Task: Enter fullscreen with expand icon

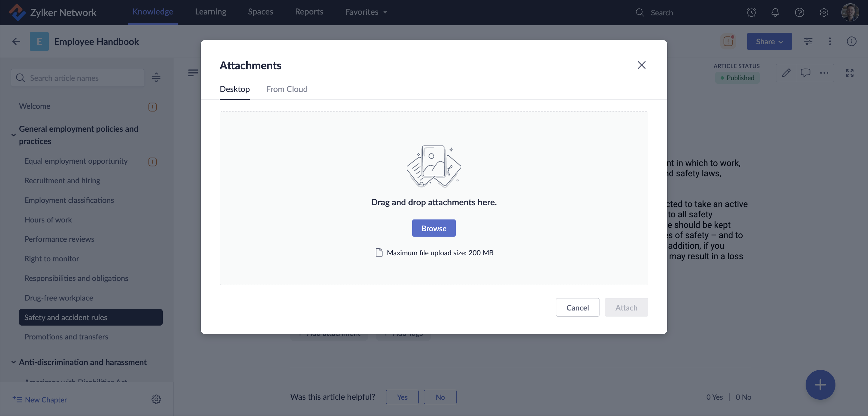Action: pyautogui.click(x=850, y=73)
